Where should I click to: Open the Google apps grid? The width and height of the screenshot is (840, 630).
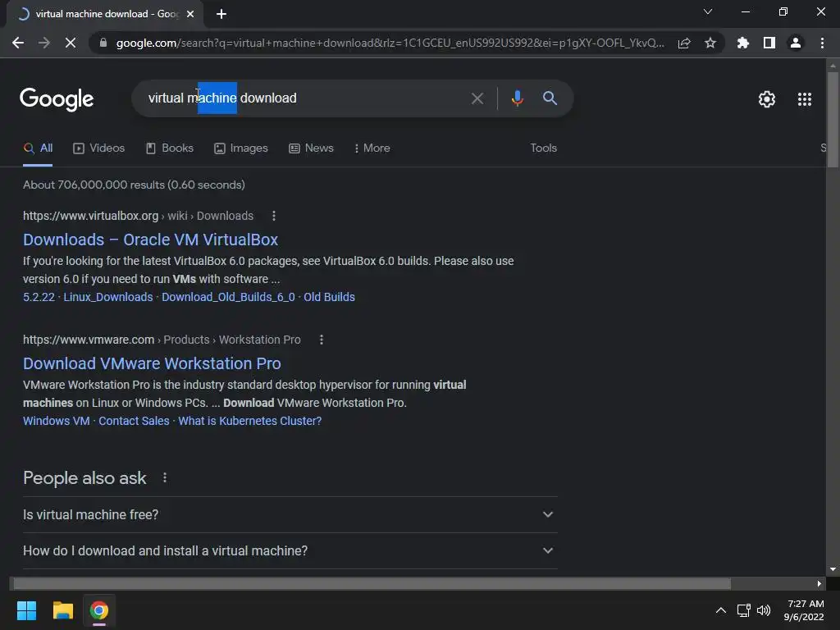(x=805, y=99)
